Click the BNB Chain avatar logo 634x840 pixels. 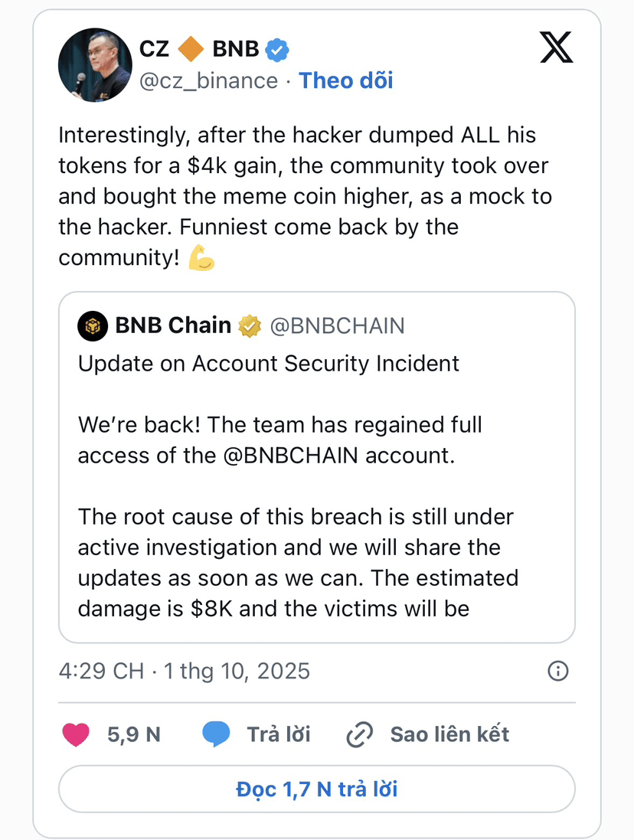pos(93,326)
